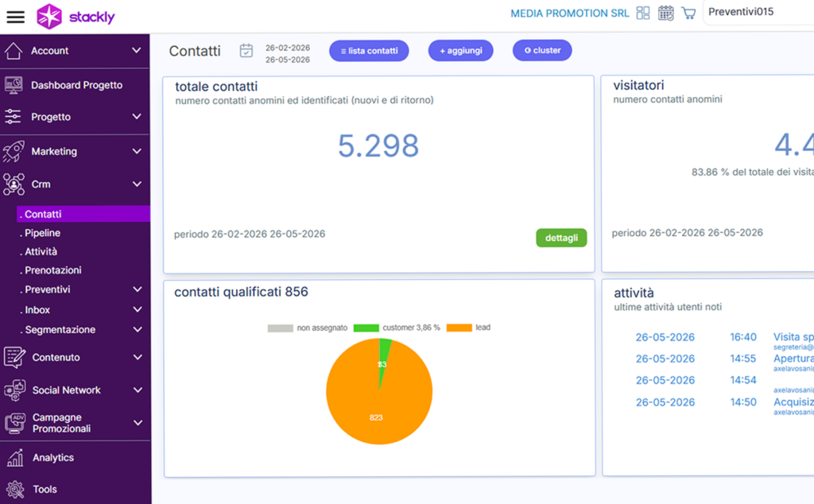Click the Dashboard Progetto monitor icon

[14, 85]
